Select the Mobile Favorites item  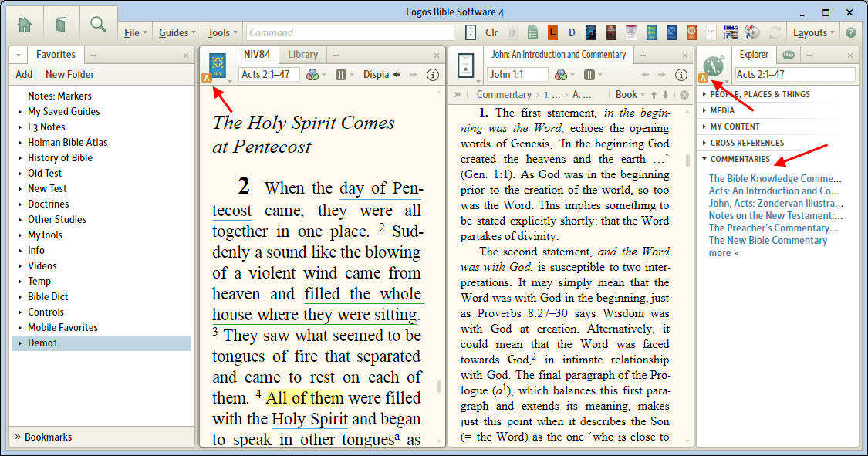click(62, 328)
